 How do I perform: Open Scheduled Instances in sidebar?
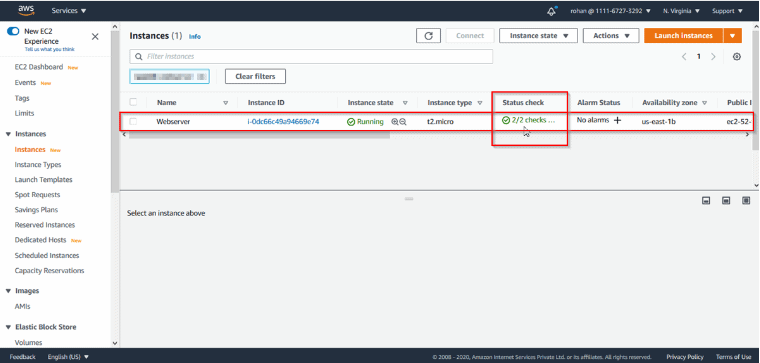(x=47, y=255)
